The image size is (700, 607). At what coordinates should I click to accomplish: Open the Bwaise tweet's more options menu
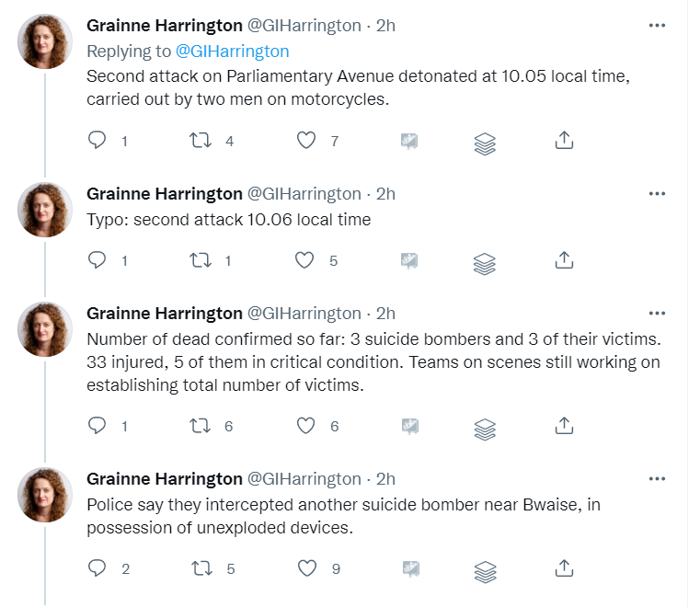pyautogui.click(x=657, y=479)
